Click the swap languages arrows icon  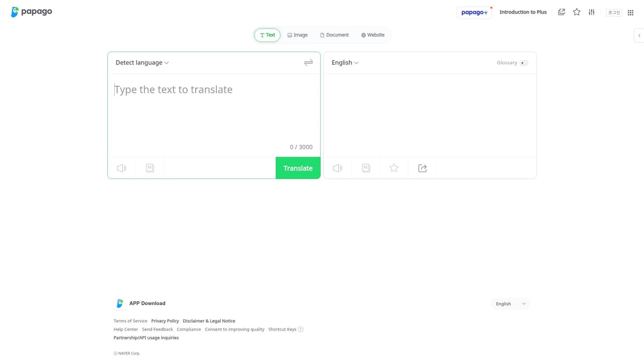pyautogui.click(x=309, y=62)
